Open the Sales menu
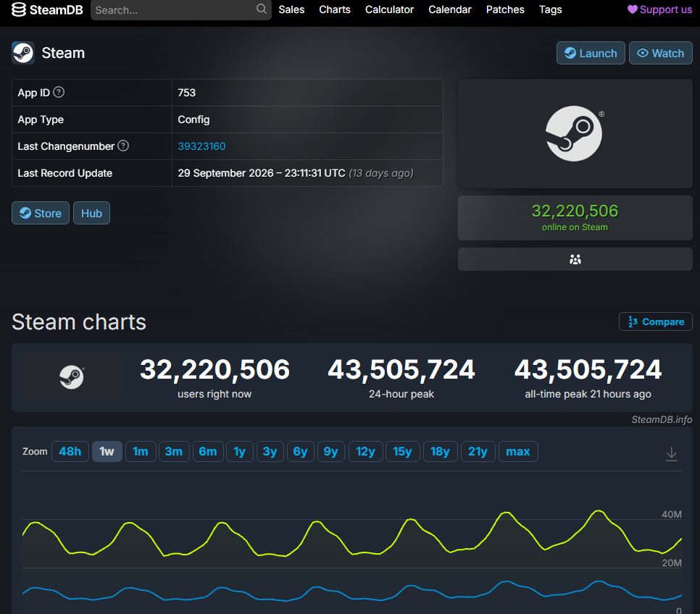The image size is (700, 614). point(291,9)
